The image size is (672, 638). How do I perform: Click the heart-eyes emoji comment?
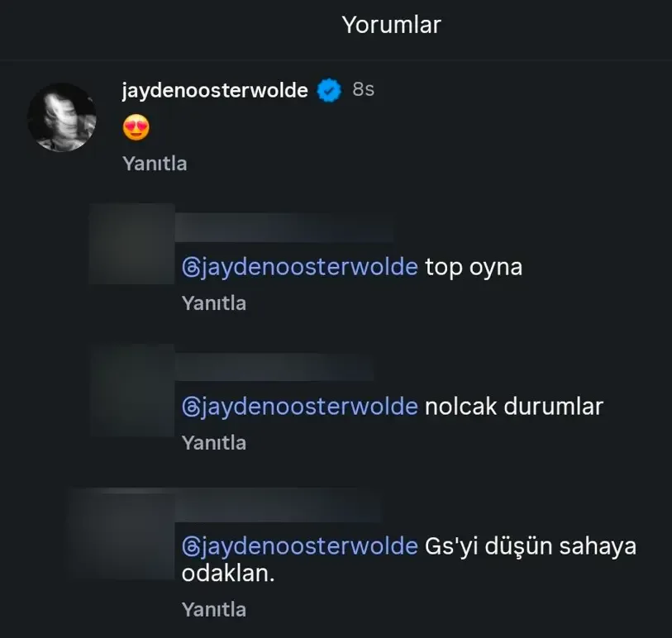137,128
